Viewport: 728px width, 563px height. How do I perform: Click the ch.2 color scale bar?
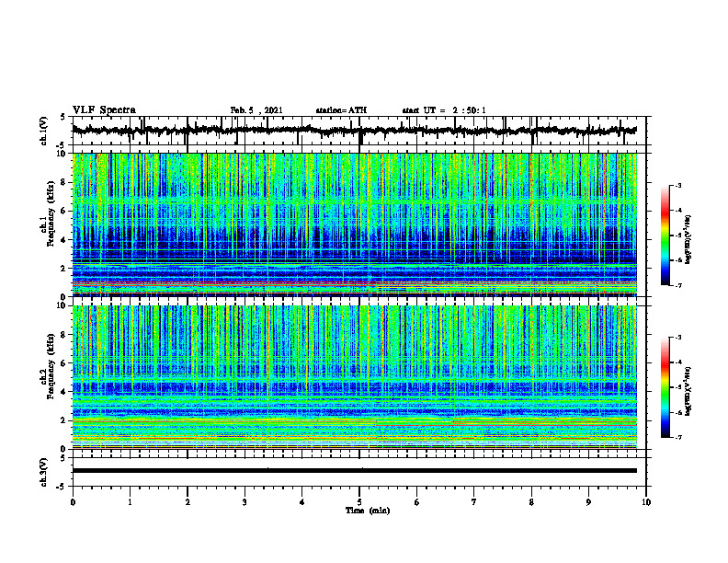pyautogui.click(x=665, y=387)
